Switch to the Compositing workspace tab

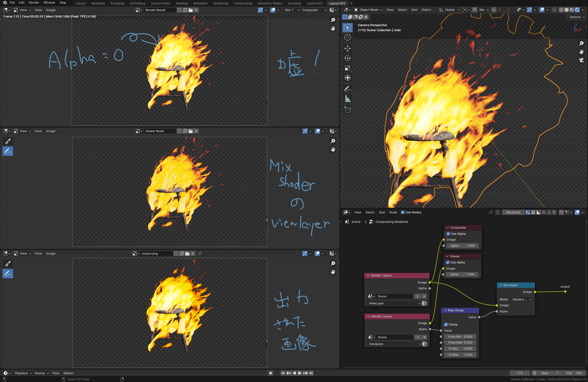(x=243, y=3)
